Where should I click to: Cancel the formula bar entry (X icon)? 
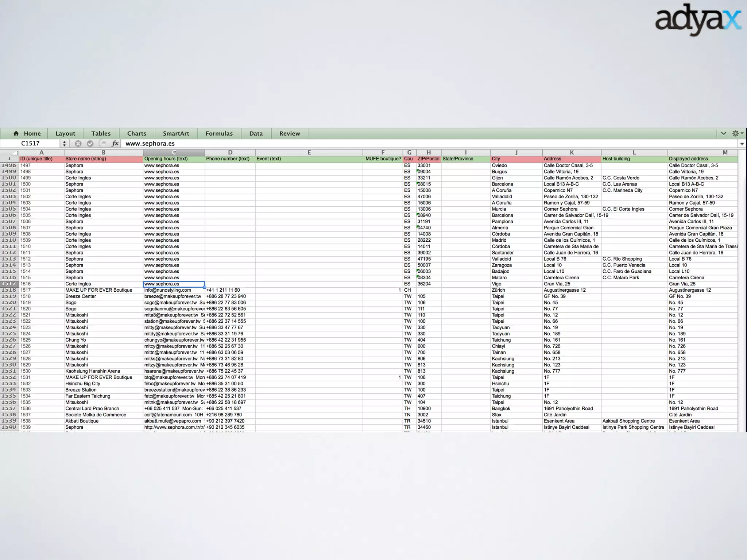(78, 144)
